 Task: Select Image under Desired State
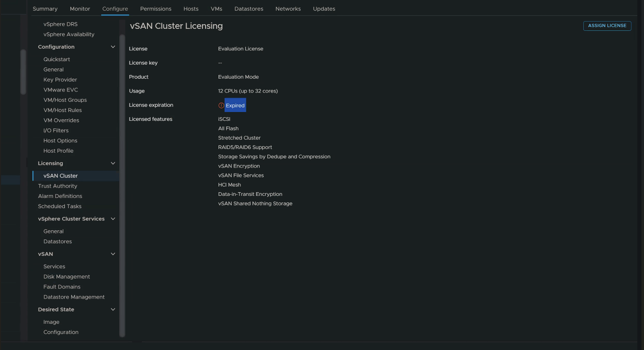point(51,322)
